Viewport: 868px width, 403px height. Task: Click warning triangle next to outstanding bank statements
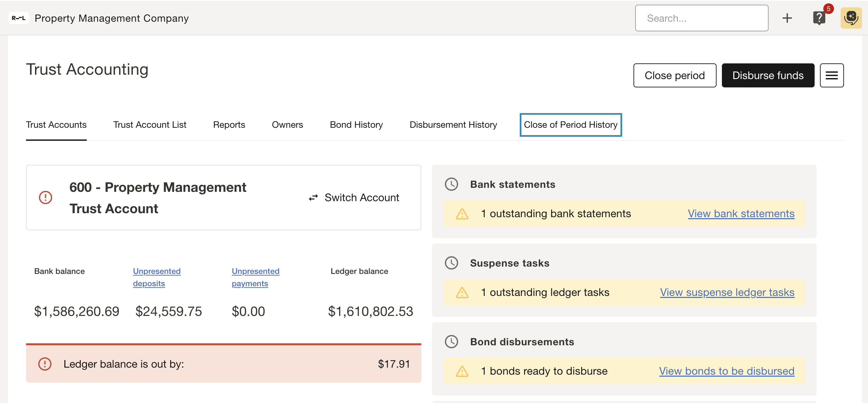(x=462, y=214)
